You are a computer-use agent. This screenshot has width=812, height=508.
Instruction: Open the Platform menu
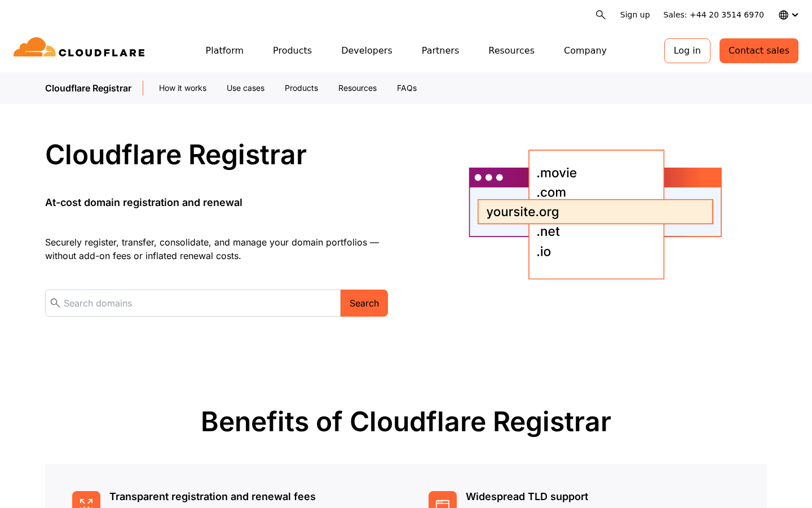(224, 50)
